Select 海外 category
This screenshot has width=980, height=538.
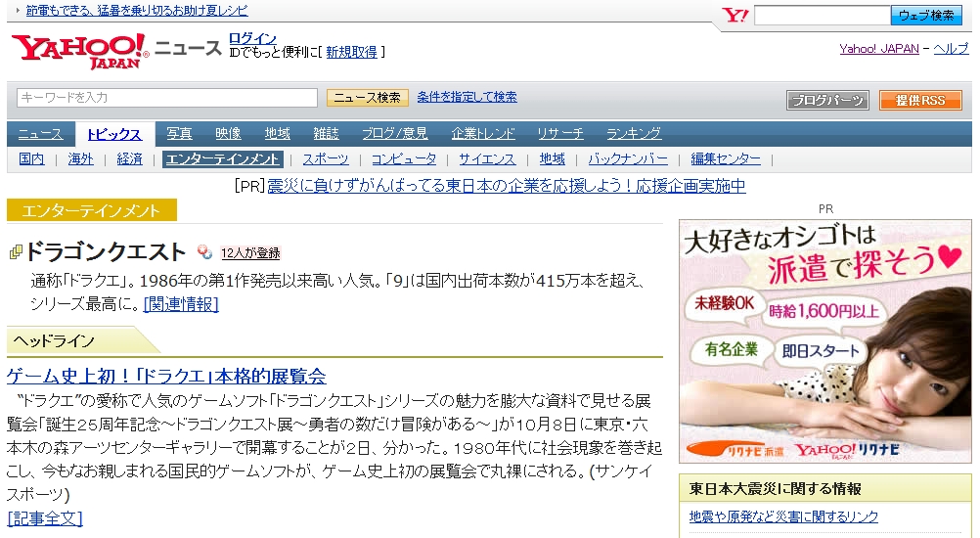[x=80, y=159]
